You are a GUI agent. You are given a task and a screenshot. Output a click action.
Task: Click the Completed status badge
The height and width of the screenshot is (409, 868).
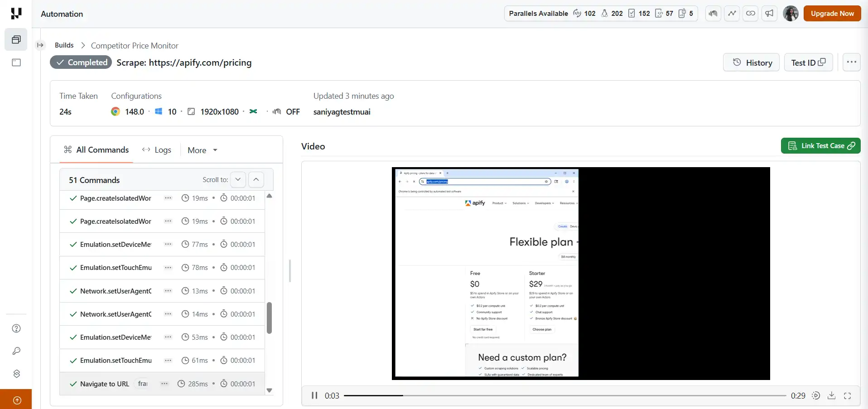click(81, 63)
